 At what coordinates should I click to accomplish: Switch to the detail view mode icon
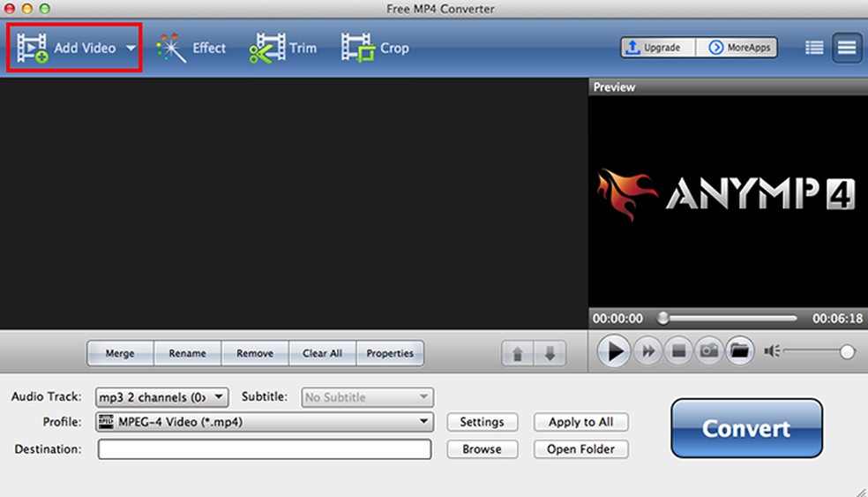tap(847, 48)
